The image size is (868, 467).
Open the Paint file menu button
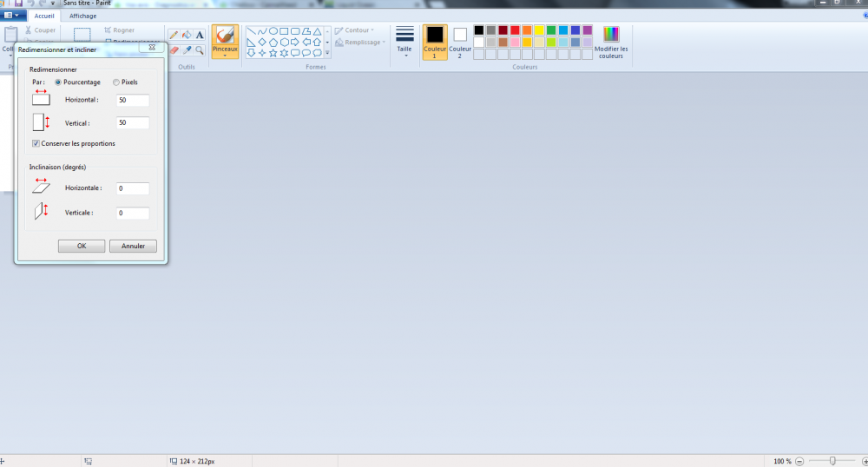point(11,16)
